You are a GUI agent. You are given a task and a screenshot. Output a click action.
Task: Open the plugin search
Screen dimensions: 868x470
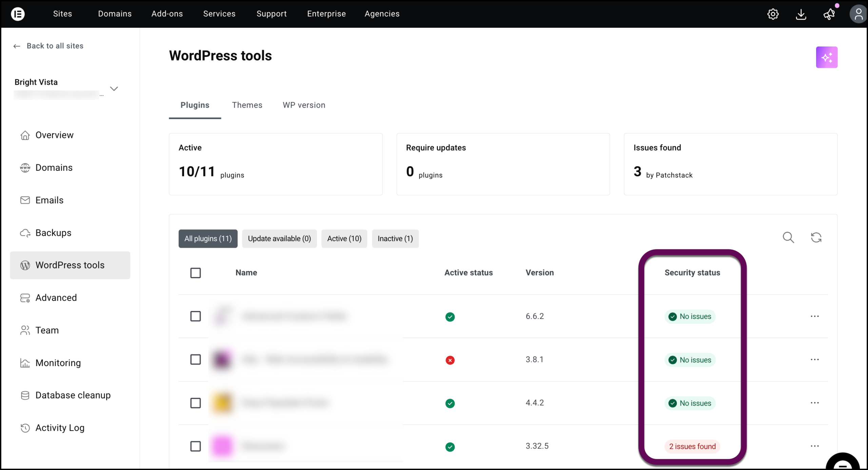[789, 238]
